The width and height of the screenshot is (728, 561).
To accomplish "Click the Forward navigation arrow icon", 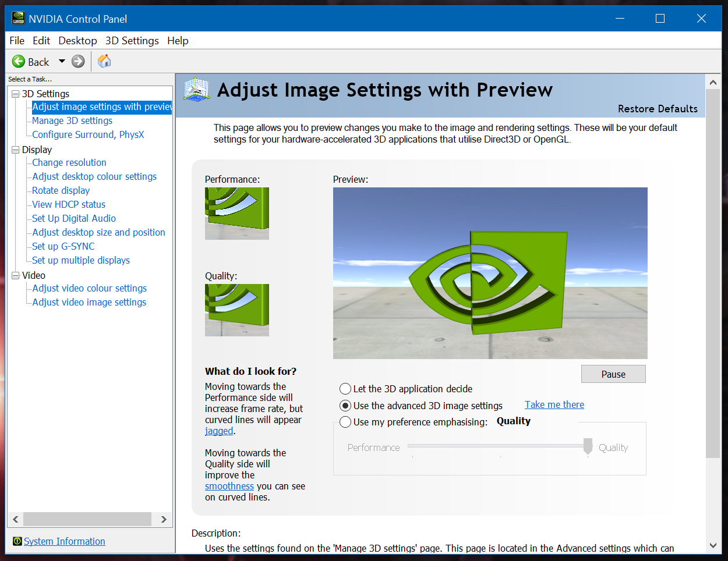I will coord(77,61).
